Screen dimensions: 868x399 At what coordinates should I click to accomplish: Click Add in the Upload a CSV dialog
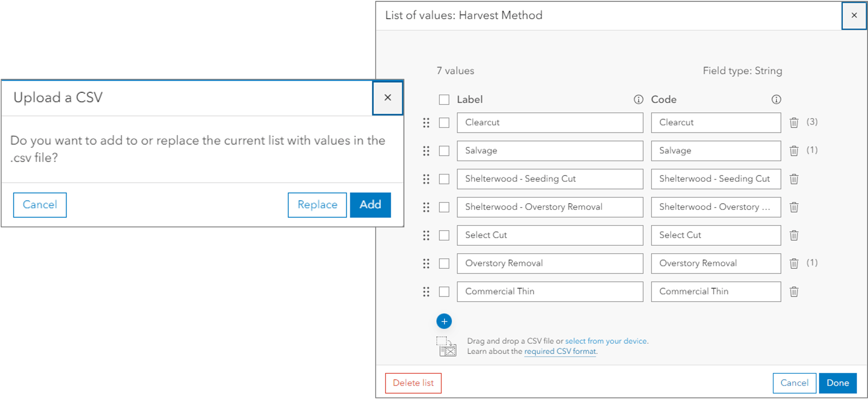tap(370, 205)
